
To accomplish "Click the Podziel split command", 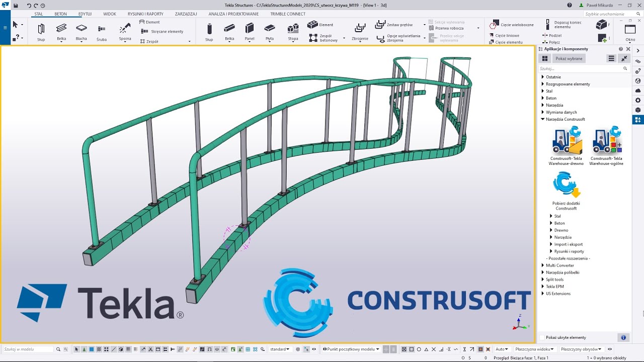I will [x=552, y=36].
